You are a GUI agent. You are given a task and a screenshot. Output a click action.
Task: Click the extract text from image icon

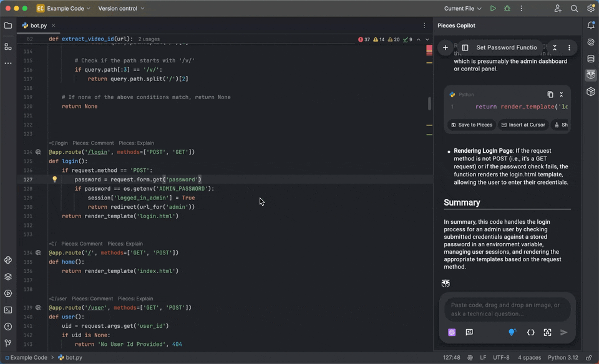[x=547, y=332]
